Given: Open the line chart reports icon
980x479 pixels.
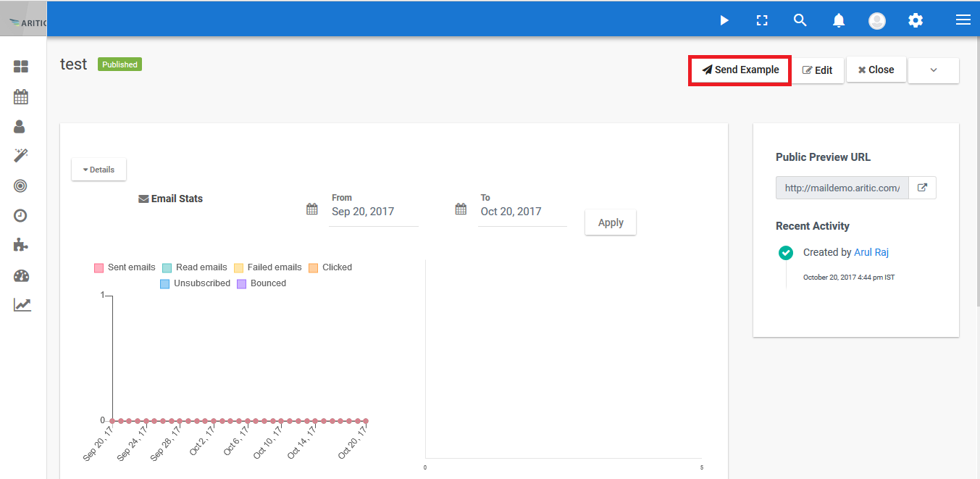Looking at the screenshot, I should pos(22,305).
